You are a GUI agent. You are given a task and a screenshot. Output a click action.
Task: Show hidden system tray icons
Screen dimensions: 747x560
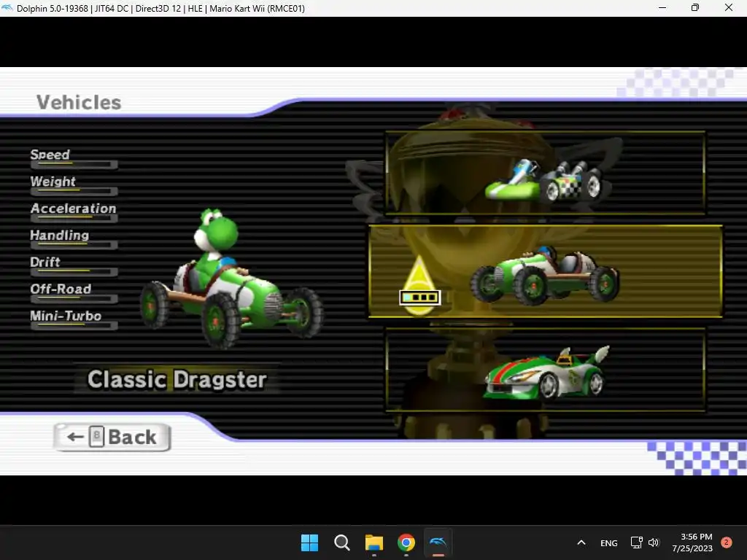click(x=581, y=542)
